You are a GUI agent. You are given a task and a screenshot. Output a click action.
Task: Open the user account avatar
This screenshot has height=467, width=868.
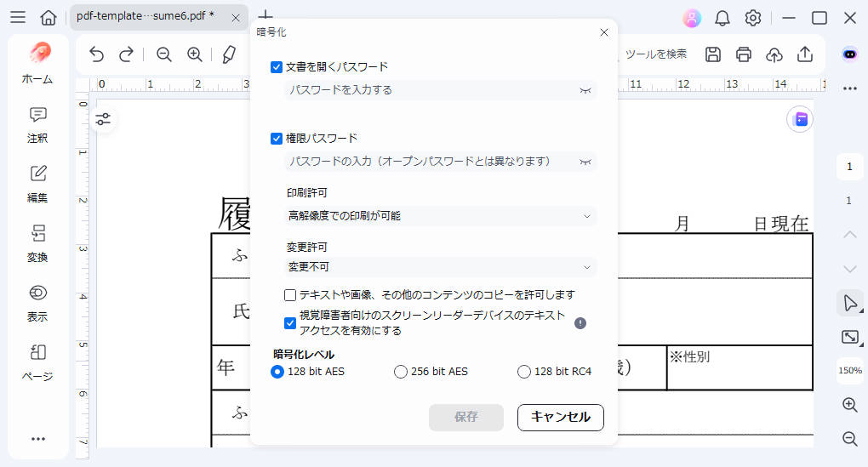tap(691, 18)
